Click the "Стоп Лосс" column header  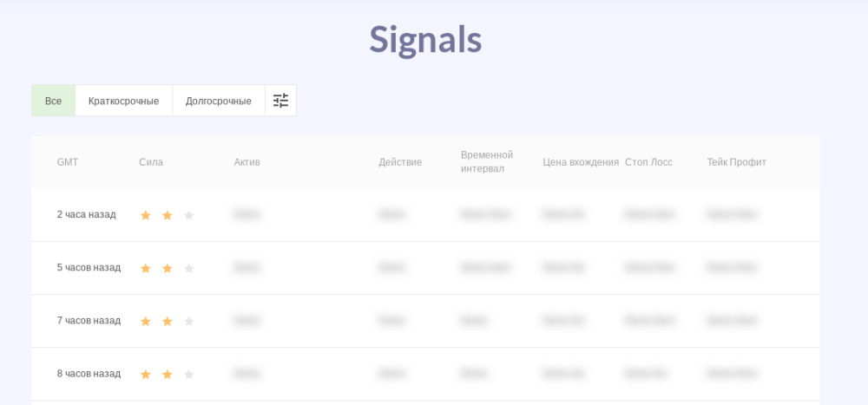tap(648, 162)
